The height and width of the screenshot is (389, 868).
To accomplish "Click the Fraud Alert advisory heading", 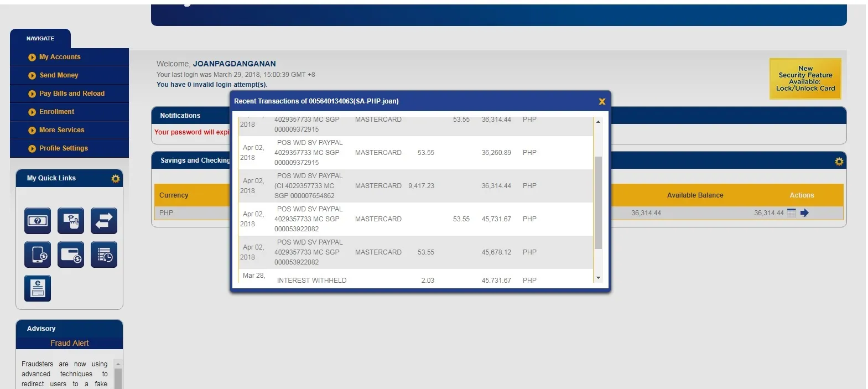I will (x=69, y=343).
